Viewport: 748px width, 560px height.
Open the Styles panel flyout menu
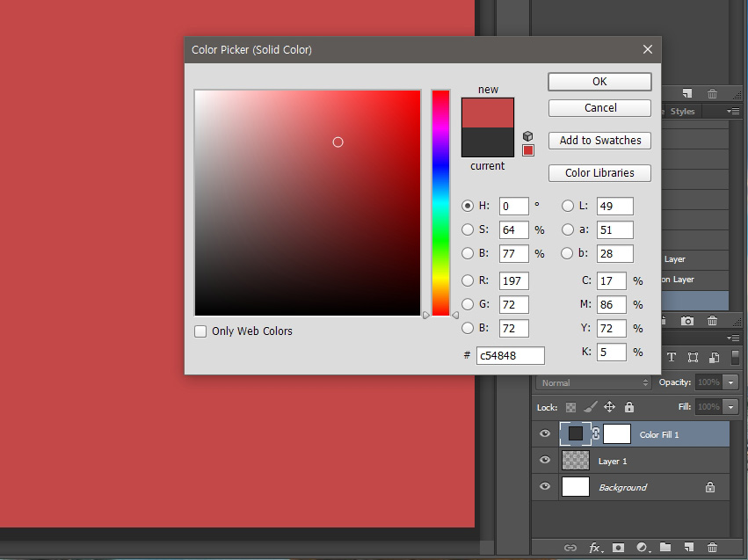[x=734, y=111]
